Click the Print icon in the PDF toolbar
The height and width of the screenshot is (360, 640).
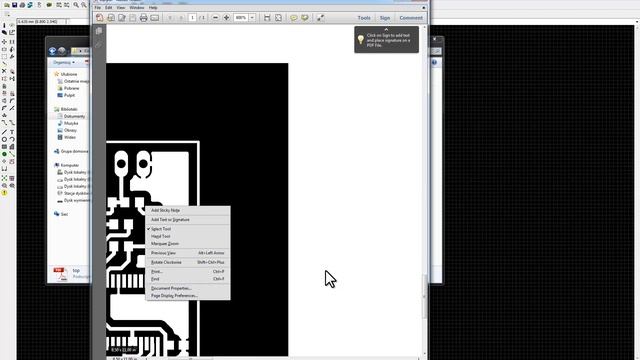pos(143,18)
